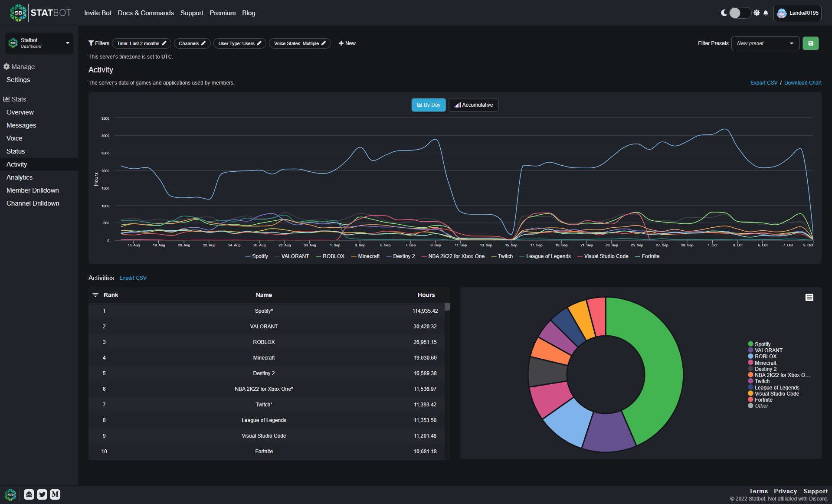Select the Spotify* row in the table
The height and width of the screenshot is (504, 832).
click(x=266, y=311)
